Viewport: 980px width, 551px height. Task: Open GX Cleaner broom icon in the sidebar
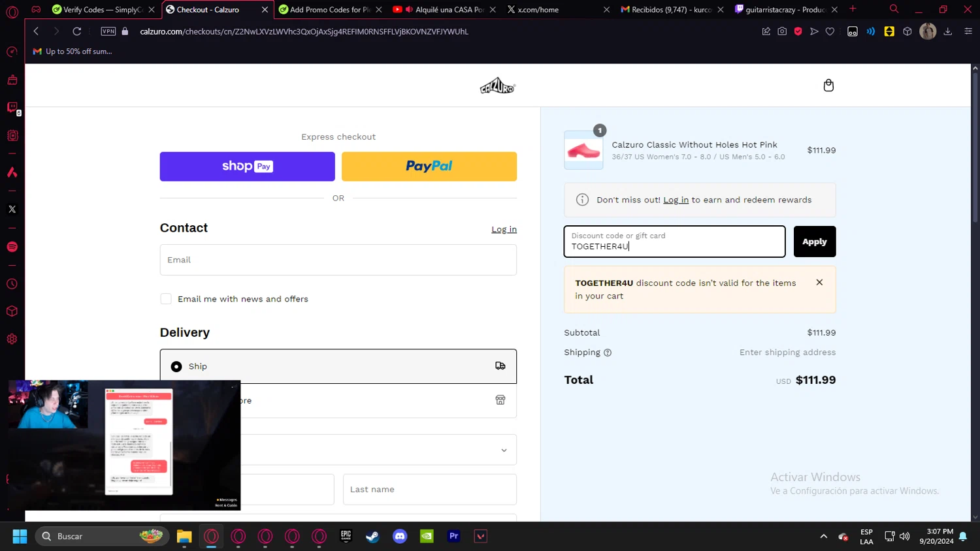(12, 80)
